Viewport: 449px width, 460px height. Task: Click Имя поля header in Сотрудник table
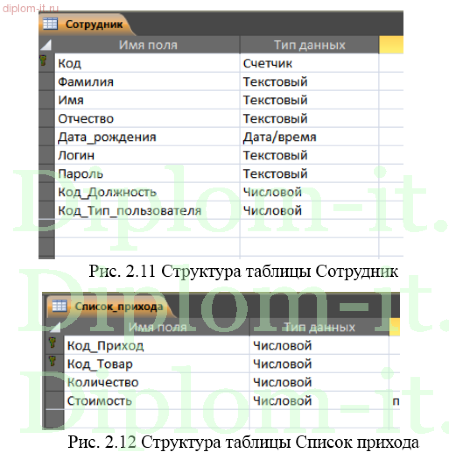pyautogui.click(x=147, y=45)
